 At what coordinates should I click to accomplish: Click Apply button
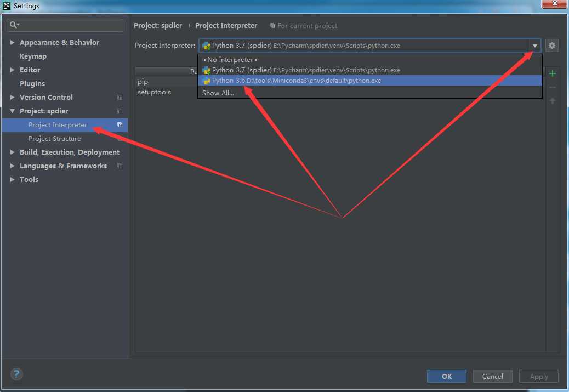(538, 377)
